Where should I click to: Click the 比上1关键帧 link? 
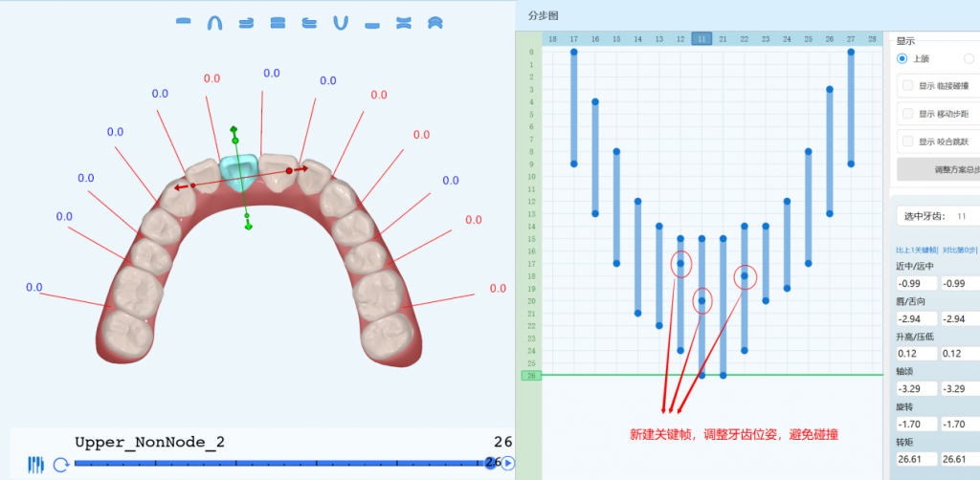[914, 251]
